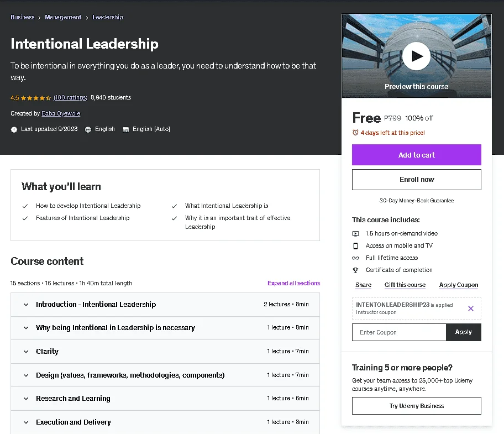Expand Research and Learning section
The image size is (504, 434).
pos(165,399)
